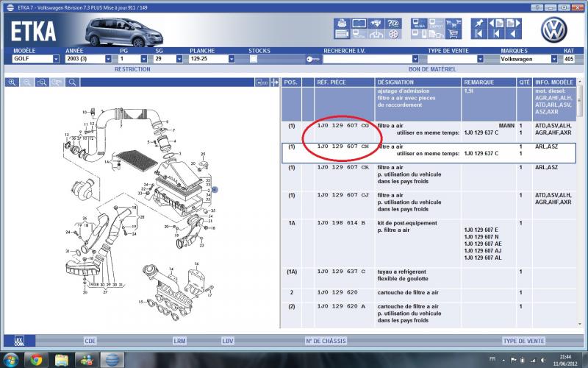Screen dimensions: 588x368
Task: Click the LEX.COM logo at bottom left
Action: [x=19, y=341]
